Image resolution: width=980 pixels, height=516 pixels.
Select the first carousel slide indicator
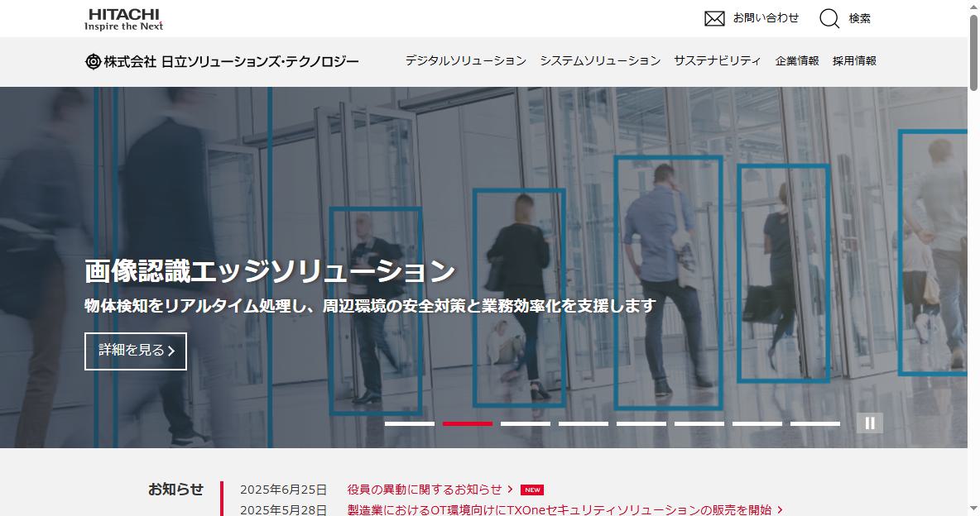[410, 423]
